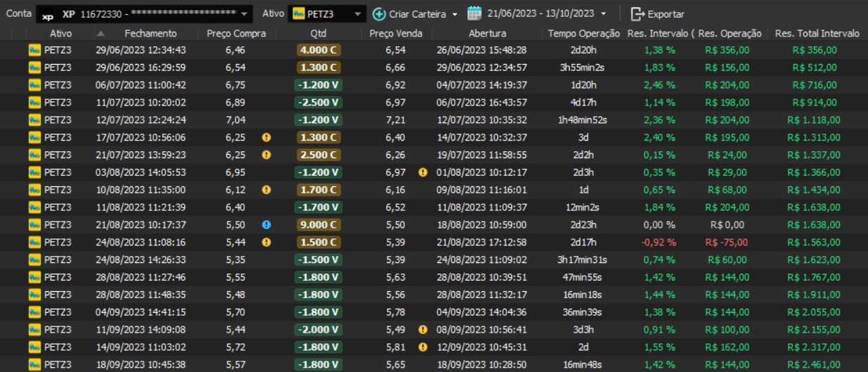
Task: Expand the date range dropdown arrow
Action: [x=604, y=14]
